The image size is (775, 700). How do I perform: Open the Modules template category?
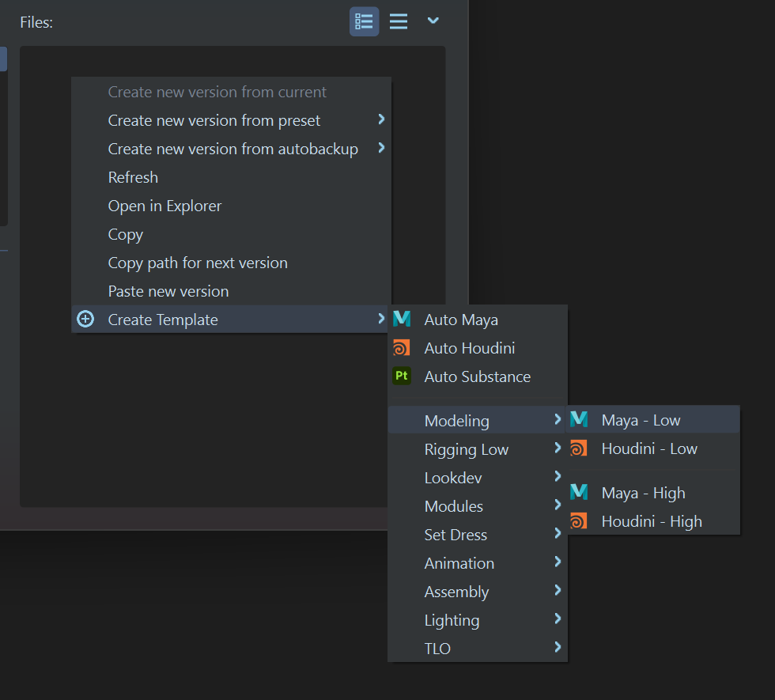(478, 505)
